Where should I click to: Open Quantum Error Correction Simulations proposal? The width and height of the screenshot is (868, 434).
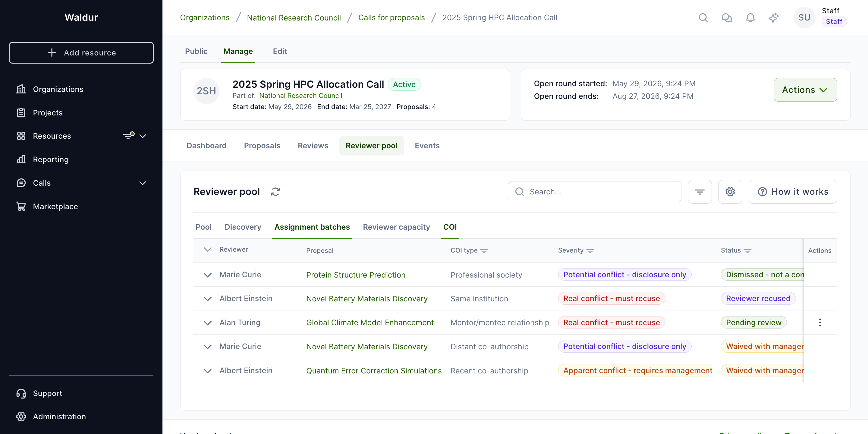(x=374, y=371)
